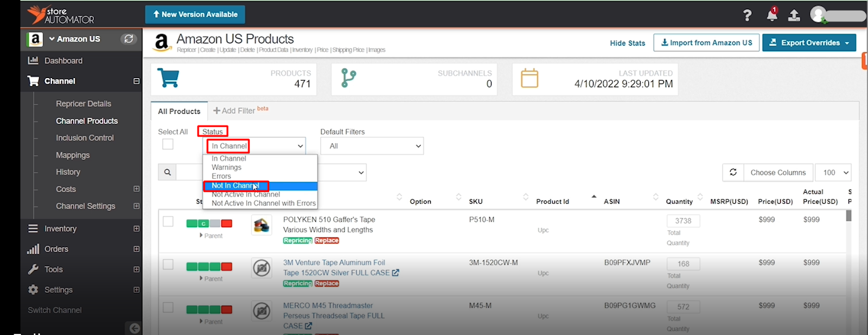The image size is (868, 335).
Task: Switch to the All Products tab
Action: pyautogui.click(x=179, y=111)
